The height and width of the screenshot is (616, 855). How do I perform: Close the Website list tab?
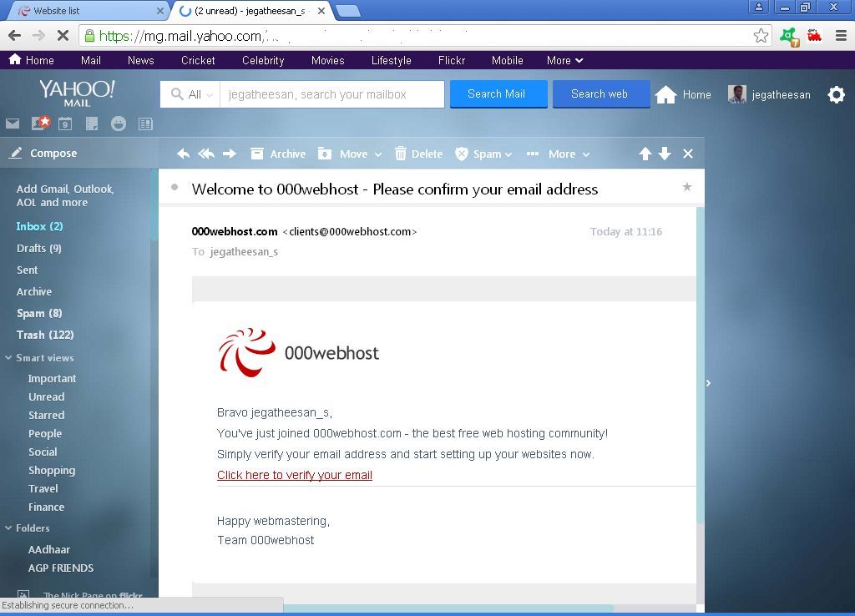tap(159, 10)
